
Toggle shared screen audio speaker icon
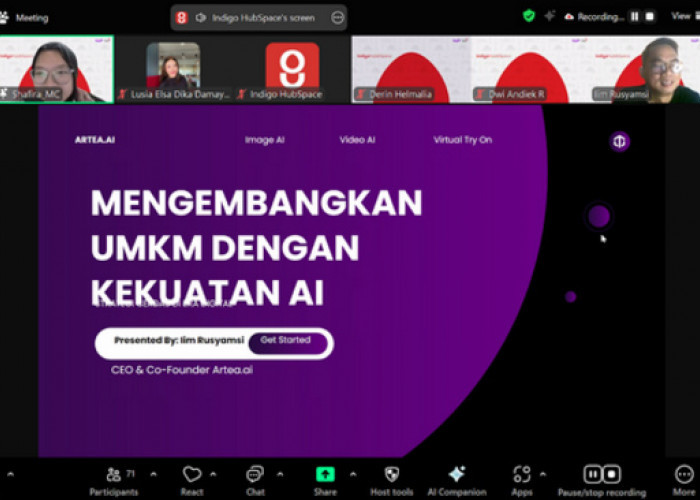[x=200, y=18]
